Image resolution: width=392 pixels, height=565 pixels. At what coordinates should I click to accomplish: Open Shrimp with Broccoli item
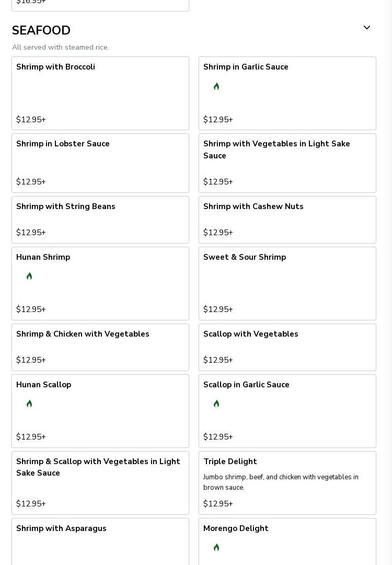[x=100, y=93]
